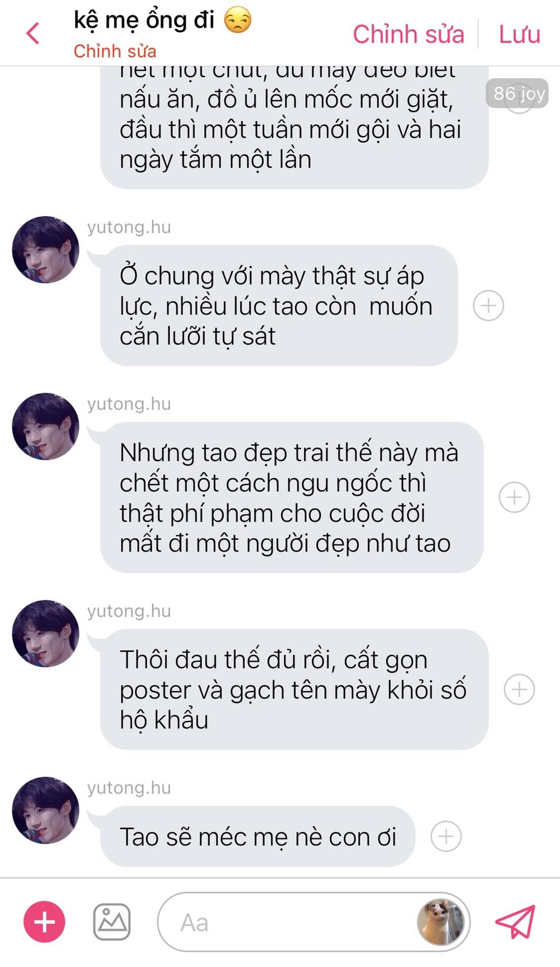
Task: Open the pink plus add menu
Action: coord(44,922)
